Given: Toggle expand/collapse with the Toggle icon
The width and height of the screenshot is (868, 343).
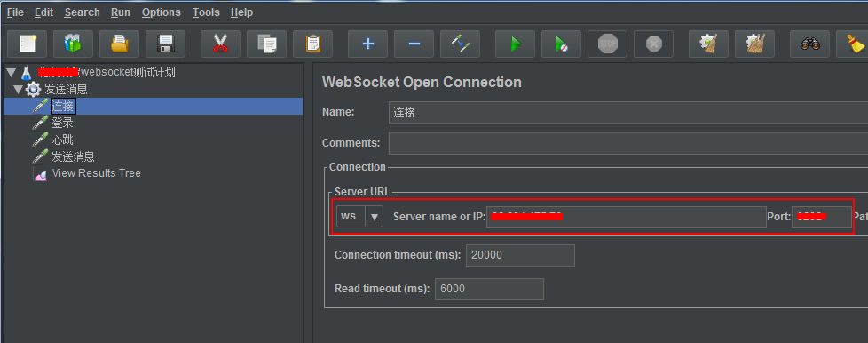Looking at the screenshot, I should (460, 44).
